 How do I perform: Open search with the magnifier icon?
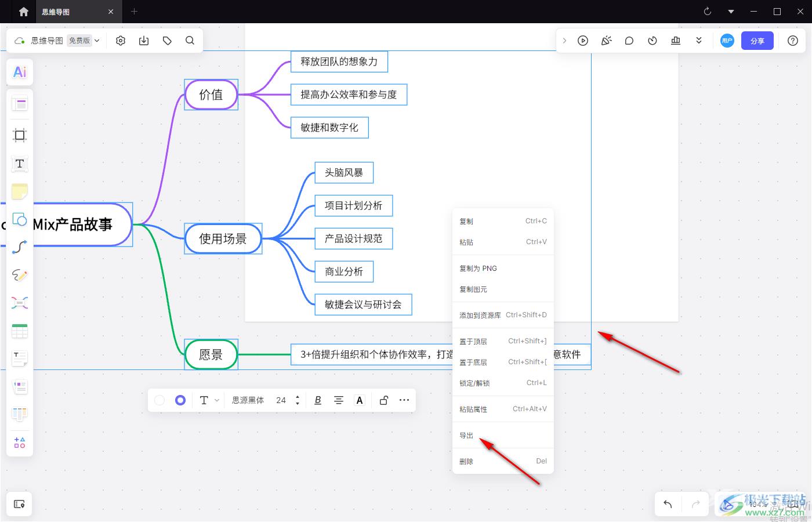[x=190, y=41]
